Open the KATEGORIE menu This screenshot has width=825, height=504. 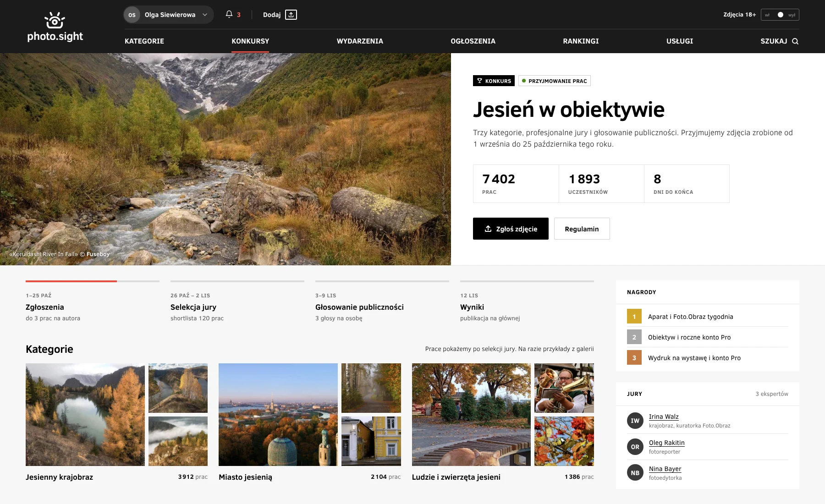pos(144,41)
